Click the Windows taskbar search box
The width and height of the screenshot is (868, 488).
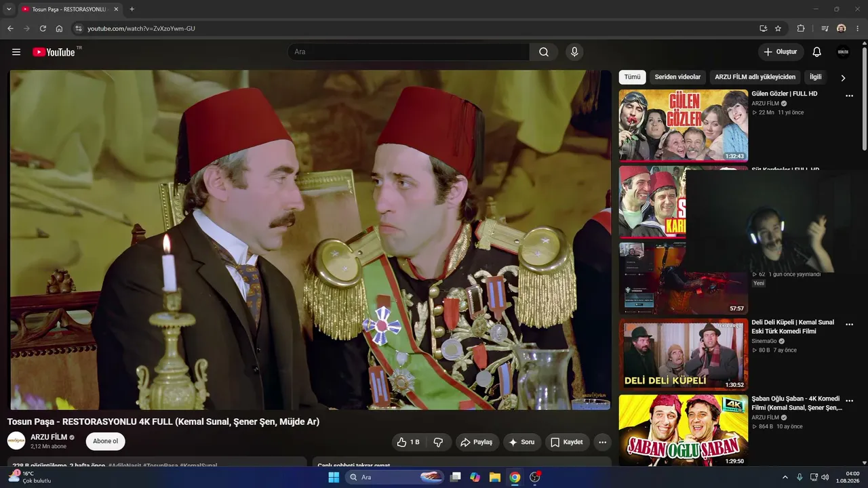tap(396, 477)
